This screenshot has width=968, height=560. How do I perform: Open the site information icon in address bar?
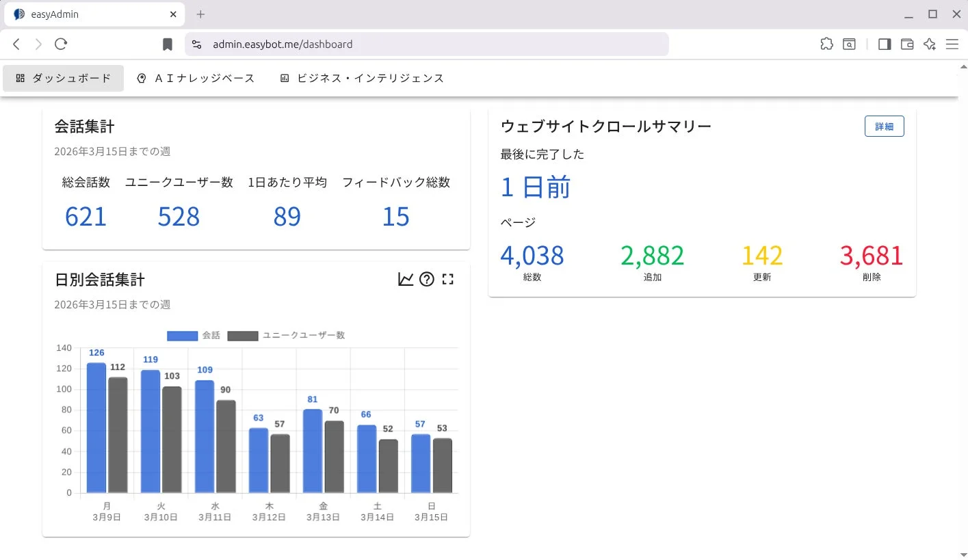196,44
